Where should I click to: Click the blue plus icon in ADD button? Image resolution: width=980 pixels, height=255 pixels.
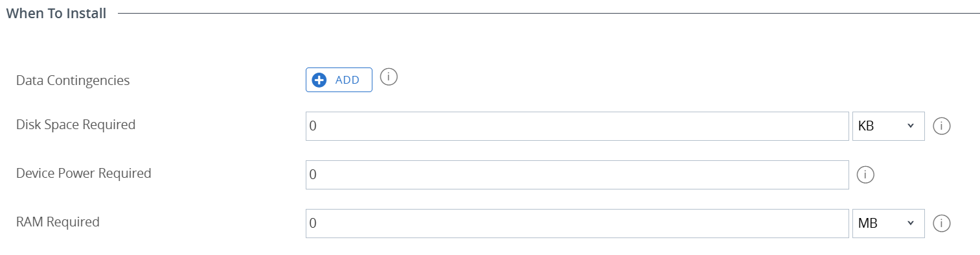pos(319,80)
